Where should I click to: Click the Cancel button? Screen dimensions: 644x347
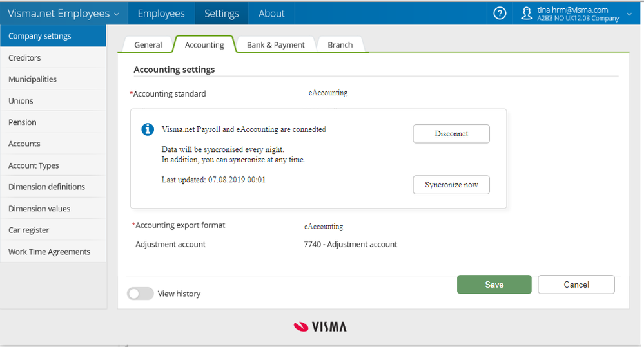coord(576,285)
